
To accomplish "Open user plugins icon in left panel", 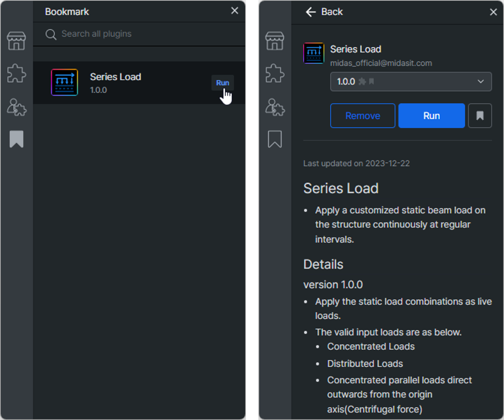I will (16, 107).
